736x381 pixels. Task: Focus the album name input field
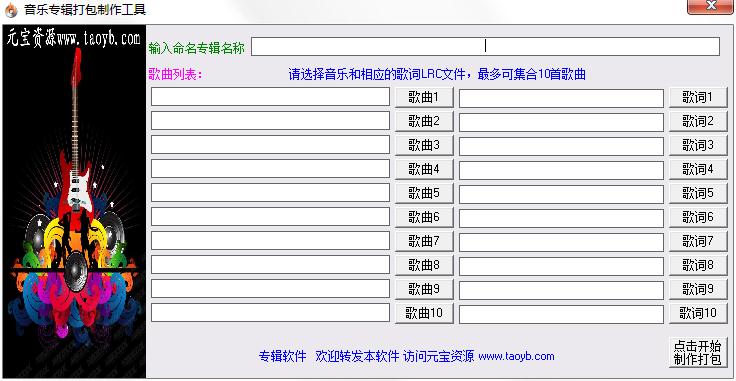click(485, 46)
